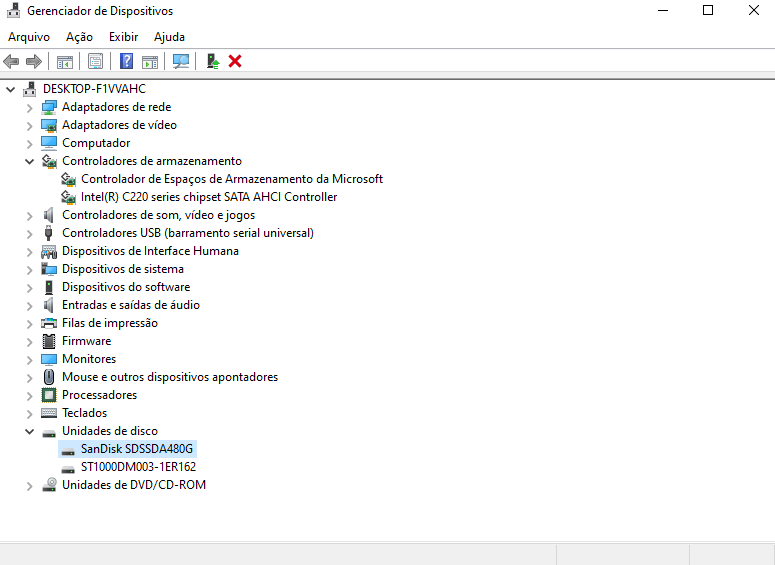Screen dimensions: 775x565
Task: Collapse Controladores de armazenamento chevron
Action: (x=30, y=161)
